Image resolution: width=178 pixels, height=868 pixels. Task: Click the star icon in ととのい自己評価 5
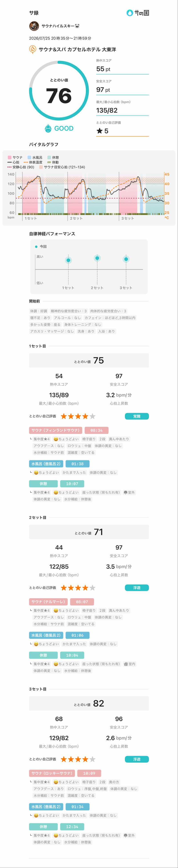[x=99, y=131]
